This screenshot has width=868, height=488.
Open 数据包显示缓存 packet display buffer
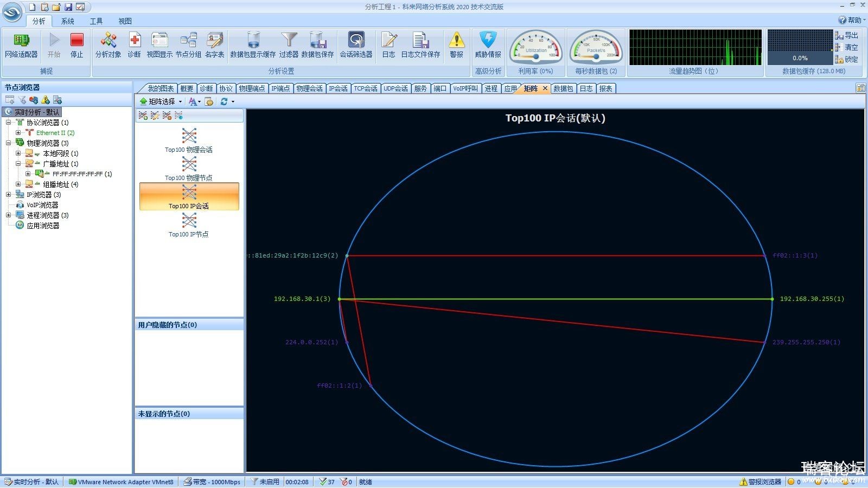click(x=253, y=46)
